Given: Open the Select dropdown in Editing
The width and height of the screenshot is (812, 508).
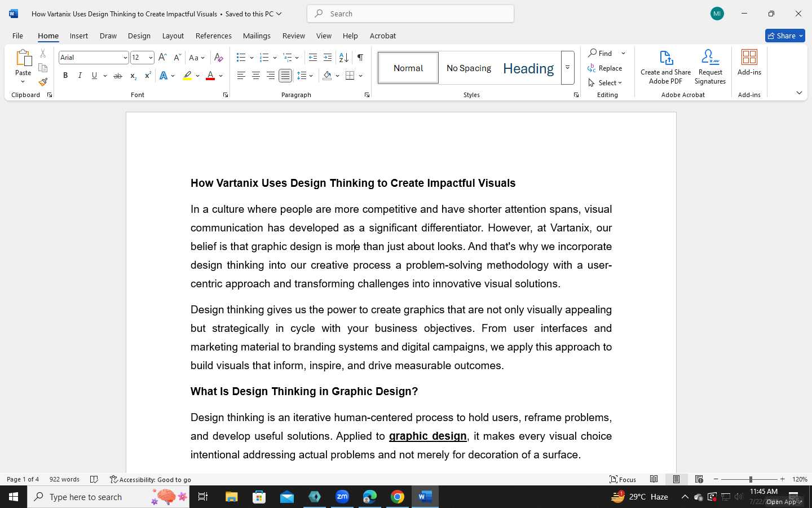Looking at the screenshot, I should 605,82.
